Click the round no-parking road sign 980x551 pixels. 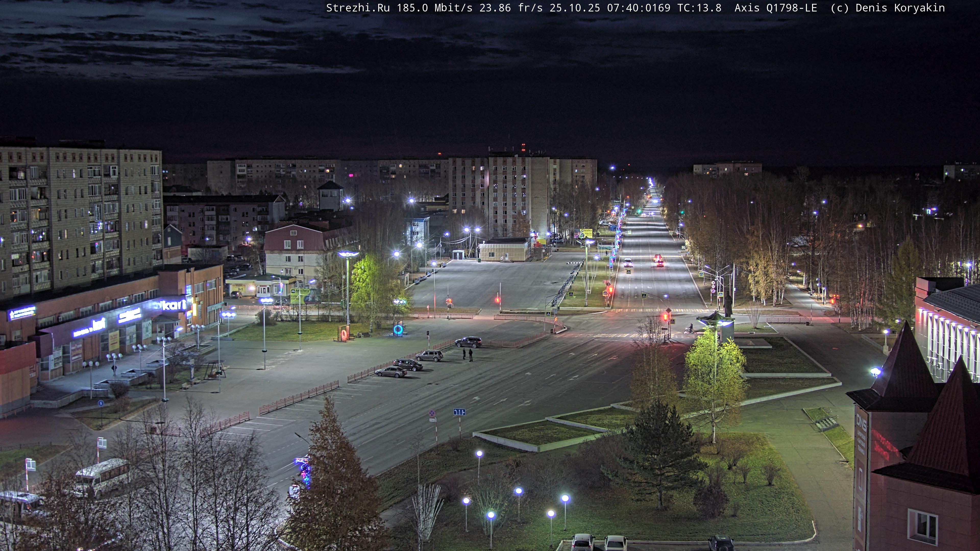tap(432, 413)
